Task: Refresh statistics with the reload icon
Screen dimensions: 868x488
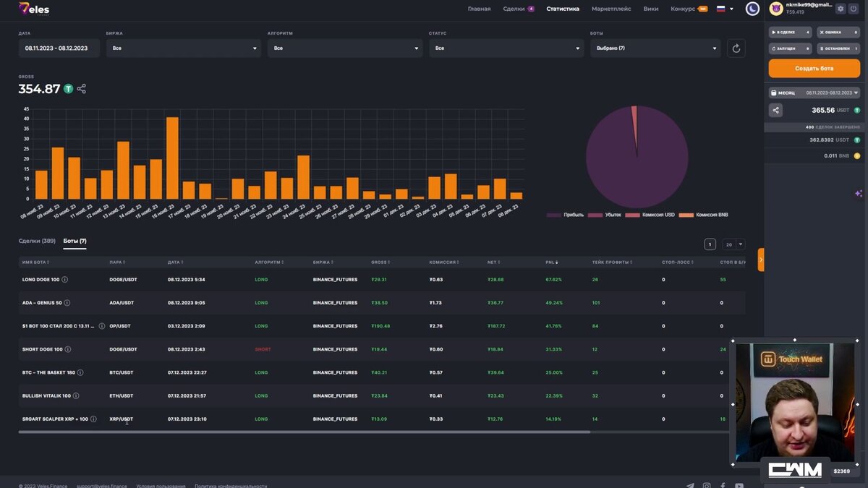Action: tap(736, 48)
